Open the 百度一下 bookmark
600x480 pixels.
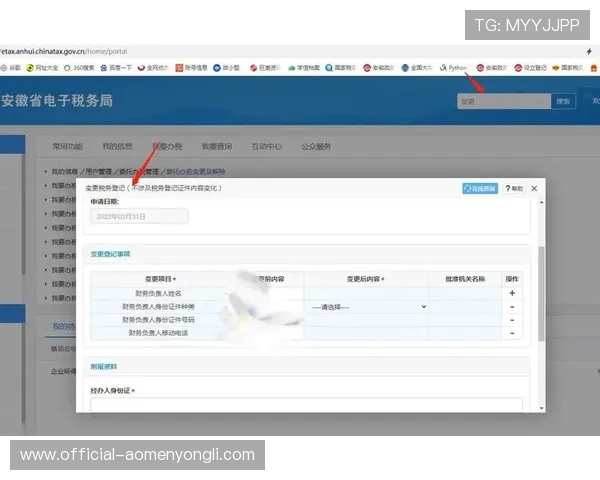pyautogui.click(x=116, y=68)
